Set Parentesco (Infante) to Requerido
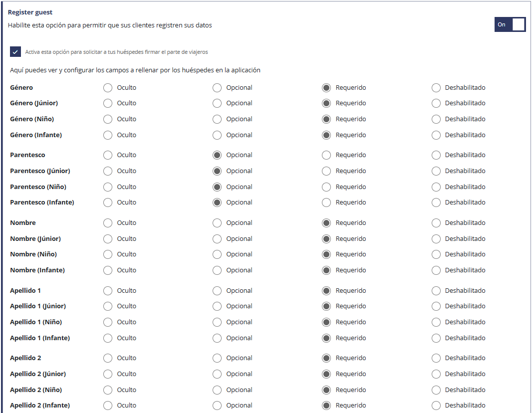Screen dimensions: 532x413 pos(326,203)
